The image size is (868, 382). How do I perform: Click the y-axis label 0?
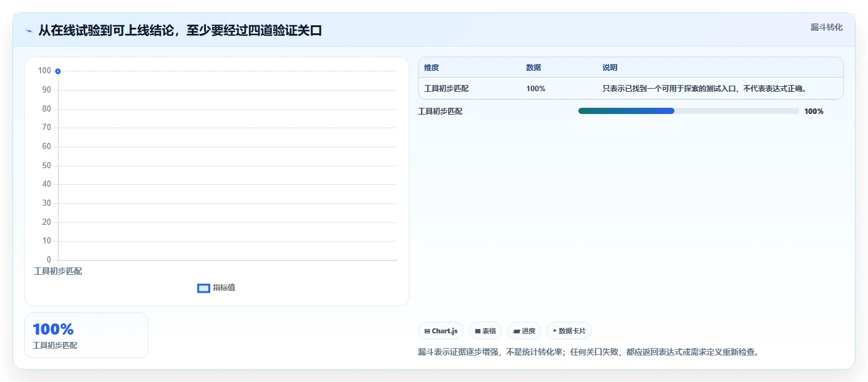[x=49, y=260]
